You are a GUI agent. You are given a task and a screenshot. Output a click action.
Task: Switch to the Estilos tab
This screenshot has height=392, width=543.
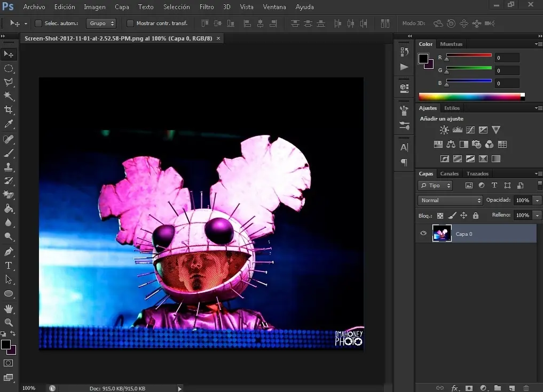point(452,108)
